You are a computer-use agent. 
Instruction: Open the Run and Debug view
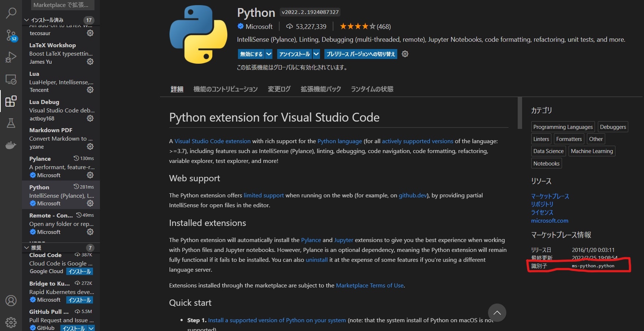[11, 57]
